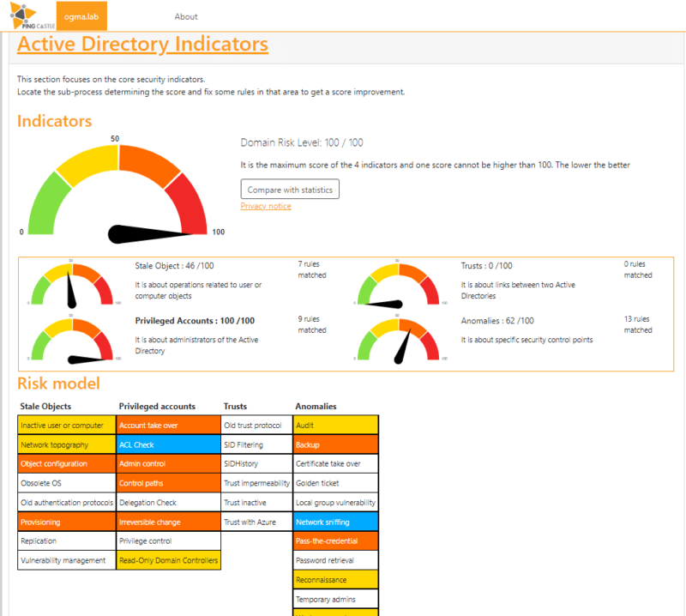This screenshot has width=686, height=616.
Task: Click the Active Directory Indicators heading link
Action: (x=142, y=44)
